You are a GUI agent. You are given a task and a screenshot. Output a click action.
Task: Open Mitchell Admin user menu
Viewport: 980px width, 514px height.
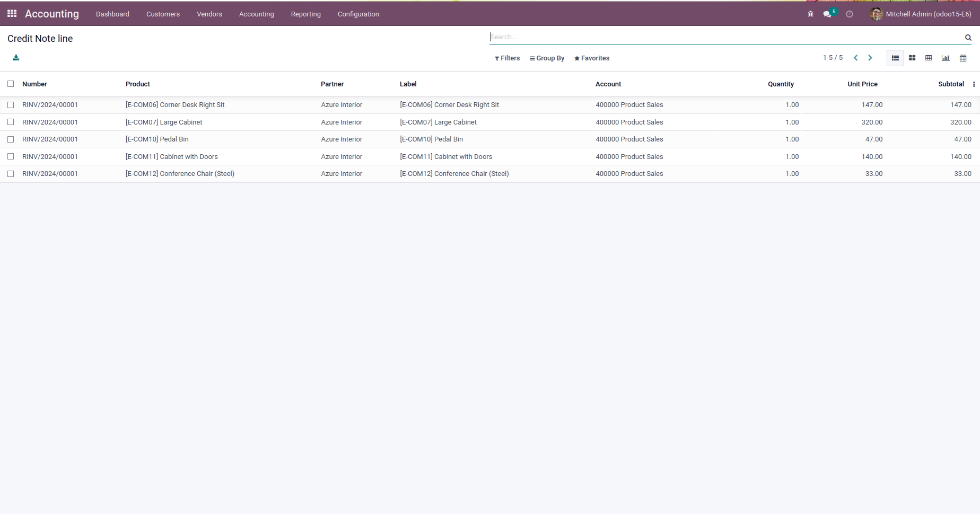click(921, 14)
